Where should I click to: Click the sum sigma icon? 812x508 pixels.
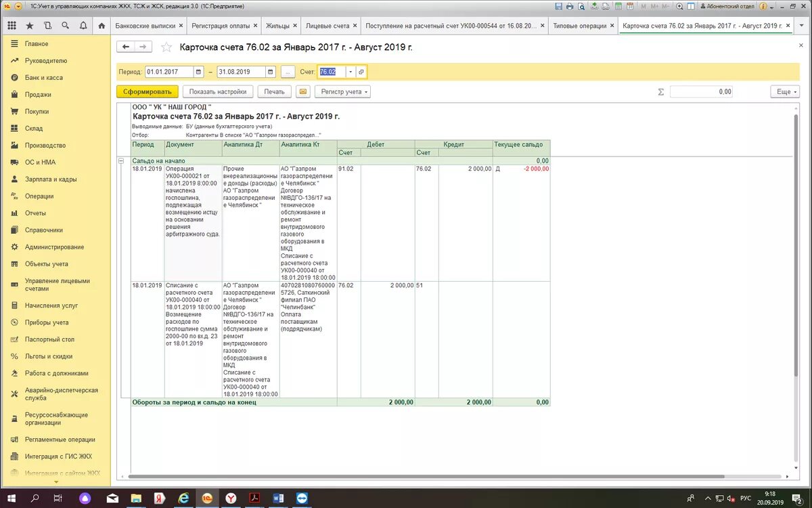click(x=661, y=91)
